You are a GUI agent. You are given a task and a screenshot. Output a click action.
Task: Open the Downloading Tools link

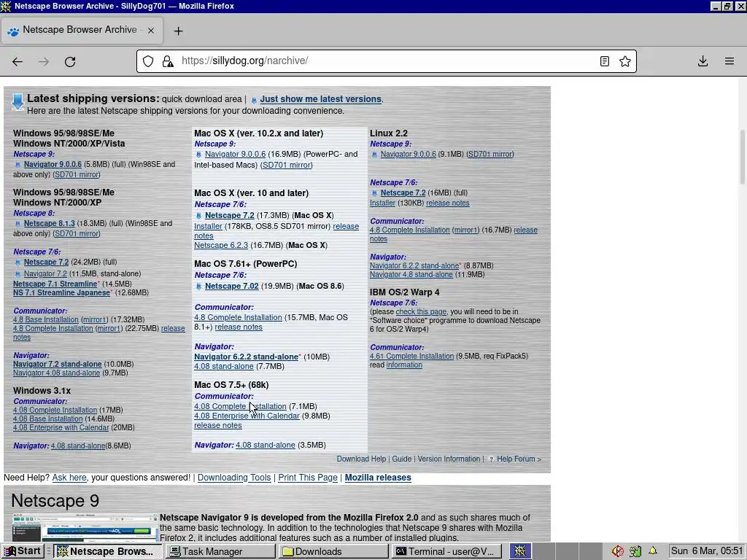[x=234, y=478]
